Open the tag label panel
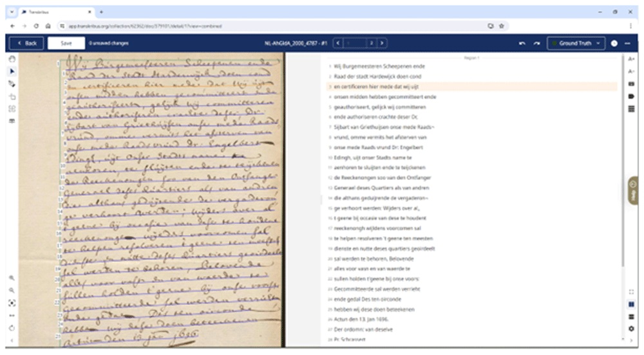 pyautogui.click(x=631, y=96)
